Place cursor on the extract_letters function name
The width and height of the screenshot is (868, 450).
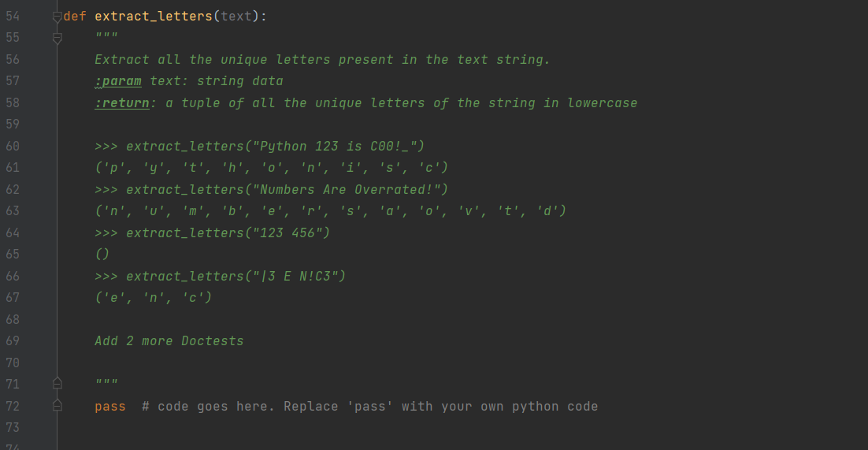coord(154,17)
